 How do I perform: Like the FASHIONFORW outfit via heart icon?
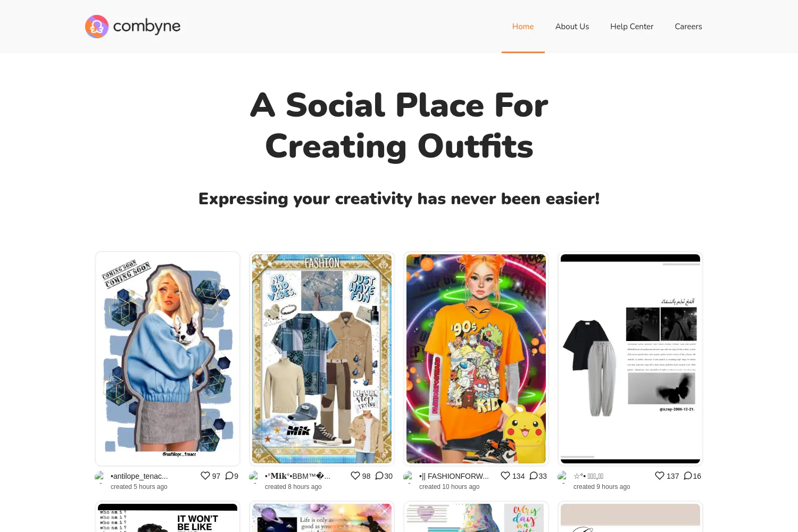coord(505,476)
